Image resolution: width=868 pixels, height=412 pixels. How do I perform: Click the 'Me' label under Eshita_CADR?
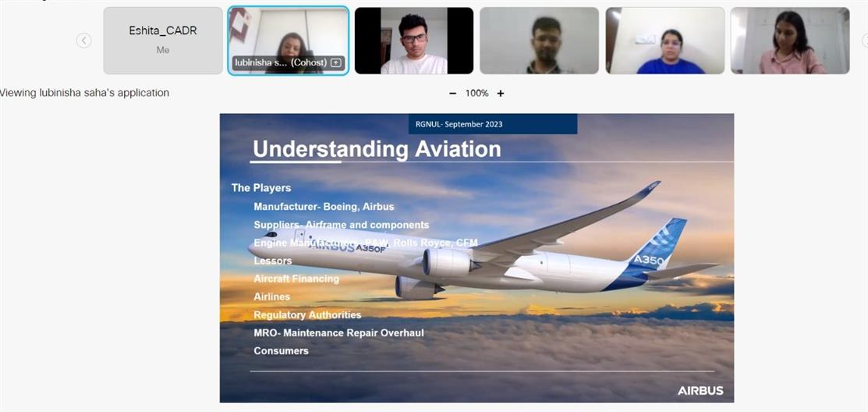tap(163, 50)
